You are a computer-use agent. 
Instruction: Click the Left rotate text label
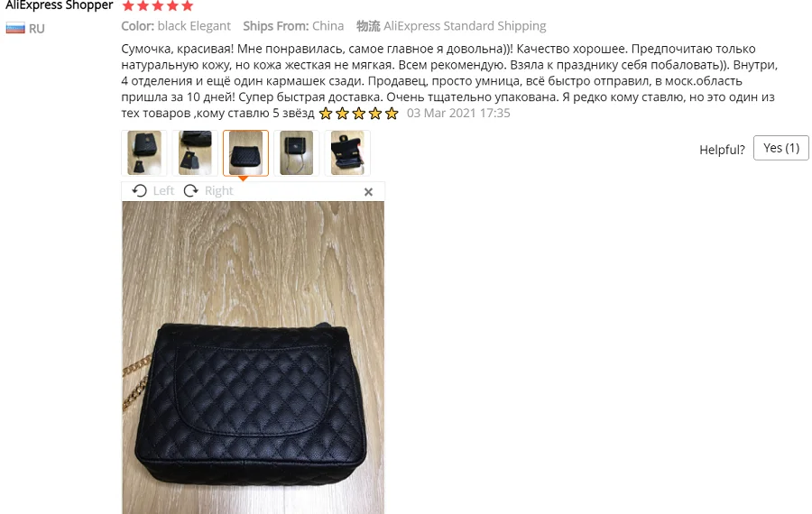pyautogui.click(x=163, y=191)
